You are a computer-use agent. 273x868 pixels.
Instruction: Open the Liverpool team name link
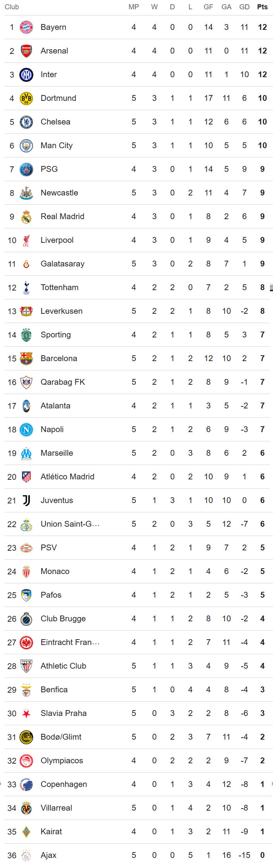point(57,240)
